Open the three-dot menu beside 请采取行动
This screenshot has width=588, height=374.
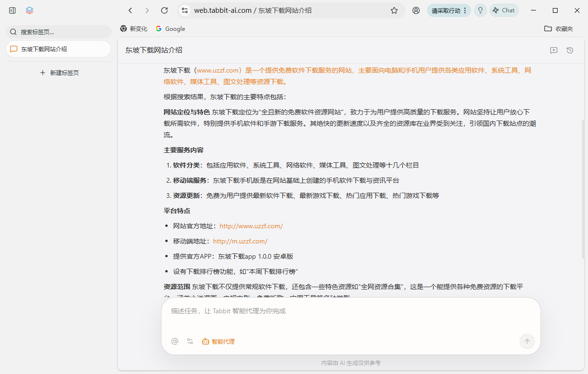(x=464, y=10)
